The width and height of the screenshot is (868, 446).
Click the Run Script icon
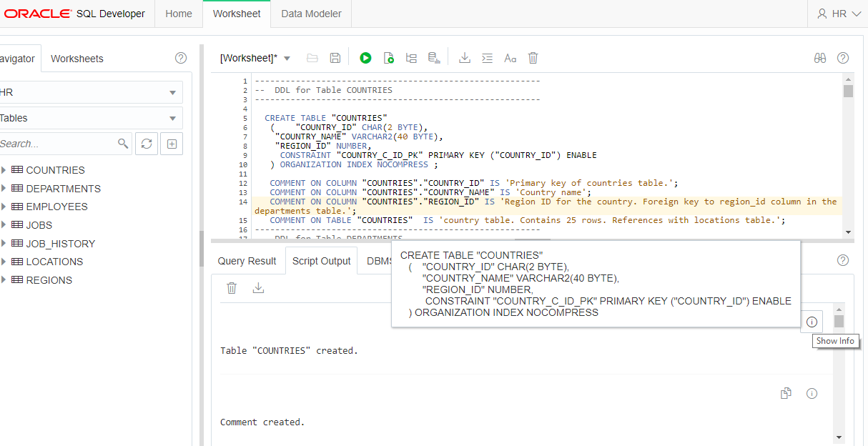pyautogui.click(x=388, y=58)
